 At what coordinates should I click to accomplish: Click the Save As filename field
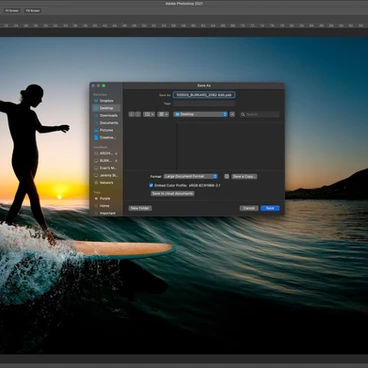tap(204, 95)
